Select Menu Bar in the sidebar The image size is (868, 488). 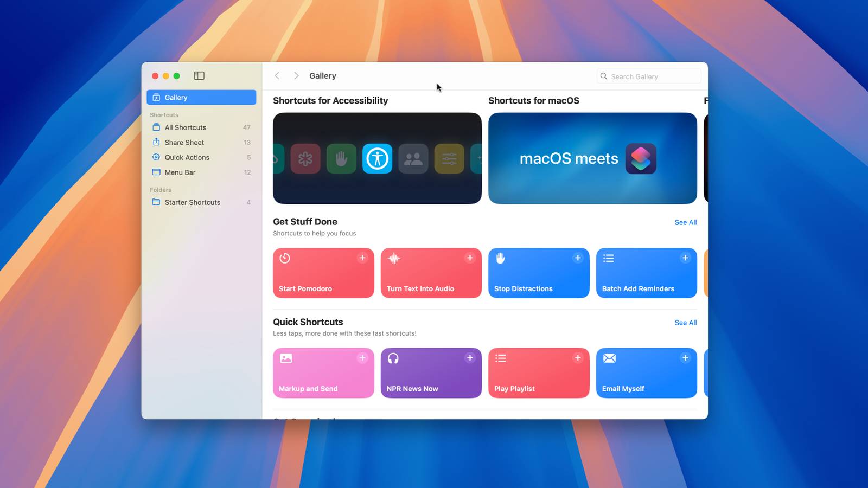pyautogui.click(x=180, y=172)
